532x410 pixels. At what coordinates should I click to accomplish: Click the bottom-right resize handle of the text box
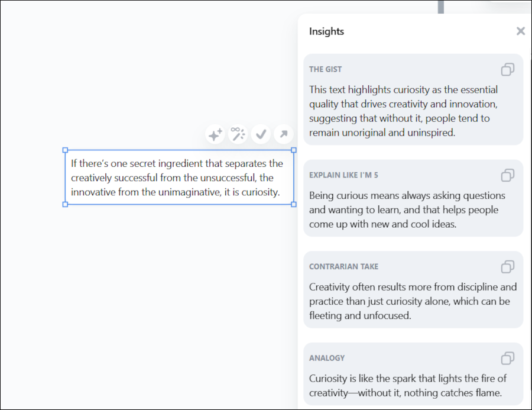294,204
